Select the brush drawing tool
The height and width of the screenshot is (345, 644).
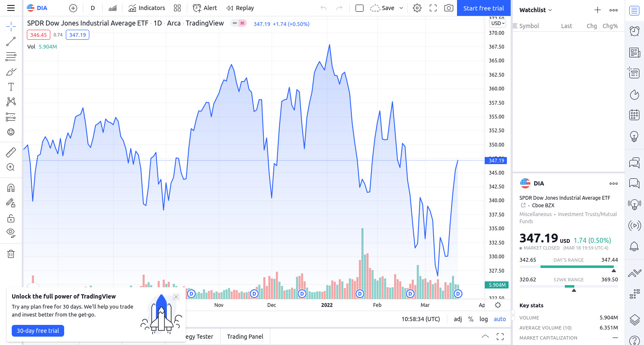click(x=11, y=72)
